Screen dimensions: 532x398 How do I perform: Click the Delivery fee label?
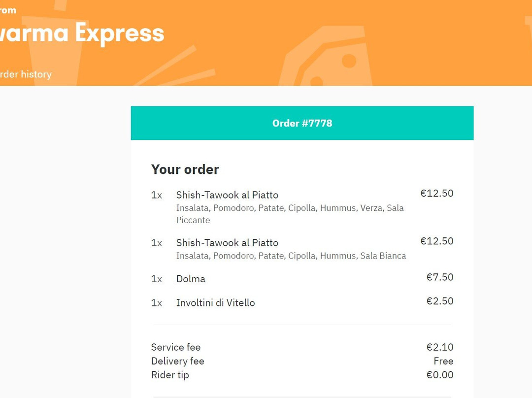(x=177, y=361)
